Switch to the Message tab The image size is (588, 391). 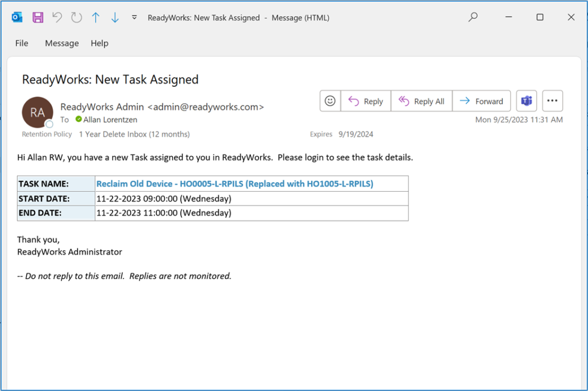(61, 43)
